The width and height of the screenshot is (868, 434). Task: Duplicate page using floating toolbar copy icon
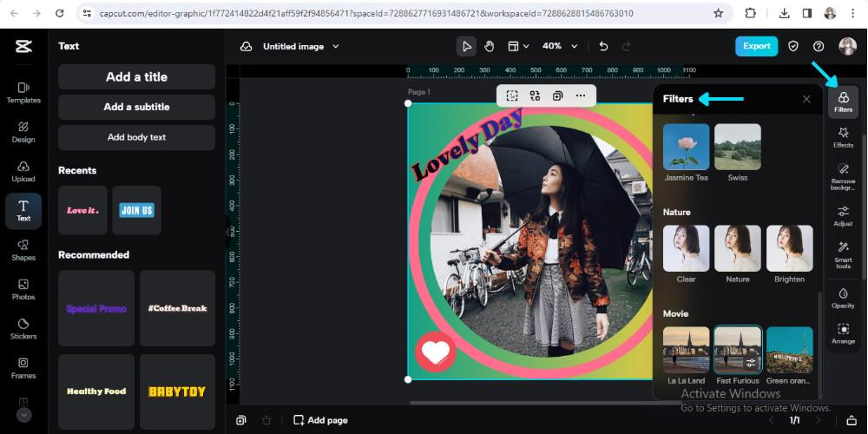(557, 95)
